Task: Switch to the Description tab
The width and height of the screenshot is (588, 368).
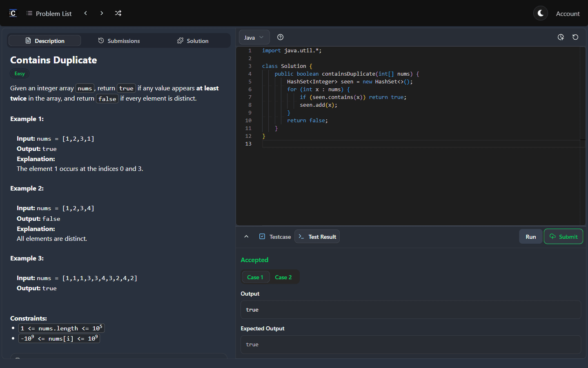Action: pyautogui.click(x=45, y=40)
